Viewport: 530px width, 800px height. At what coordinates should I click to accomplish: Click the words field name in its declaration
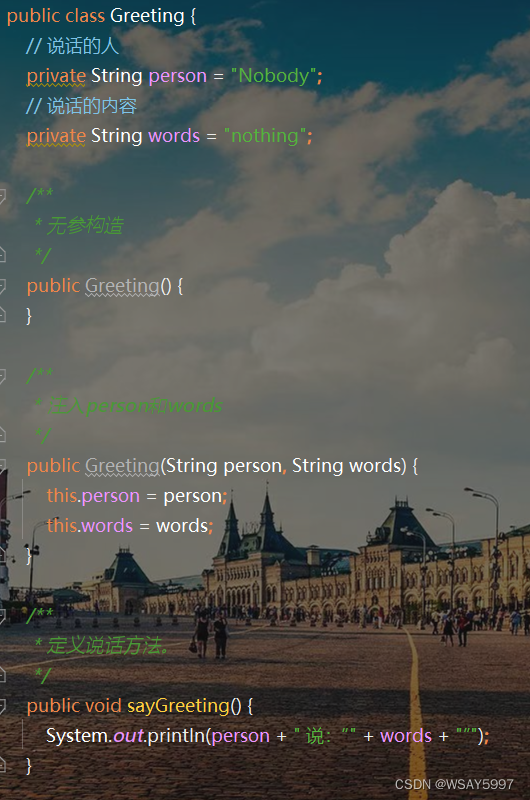click(174, 136)
